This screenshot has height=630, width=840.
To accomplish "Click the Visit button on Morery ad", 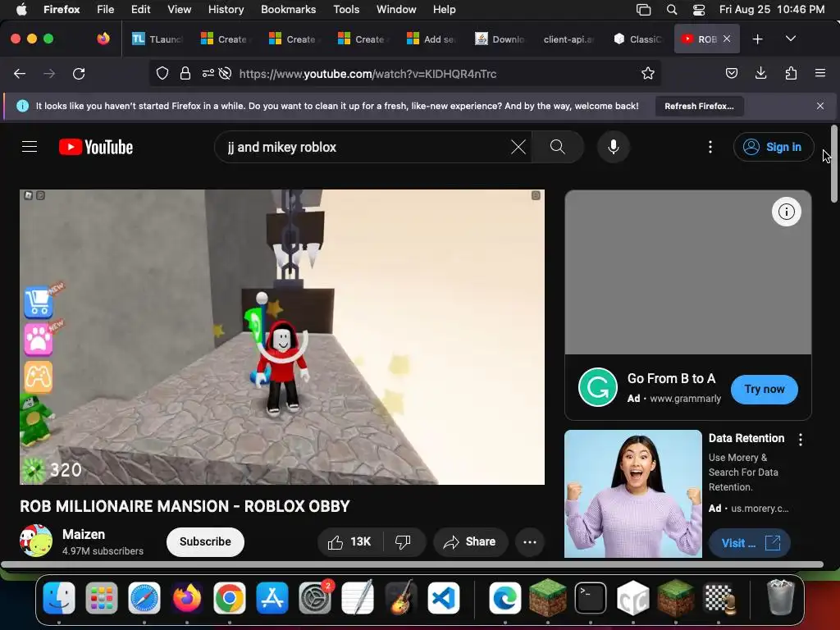I will click(750, 543).
